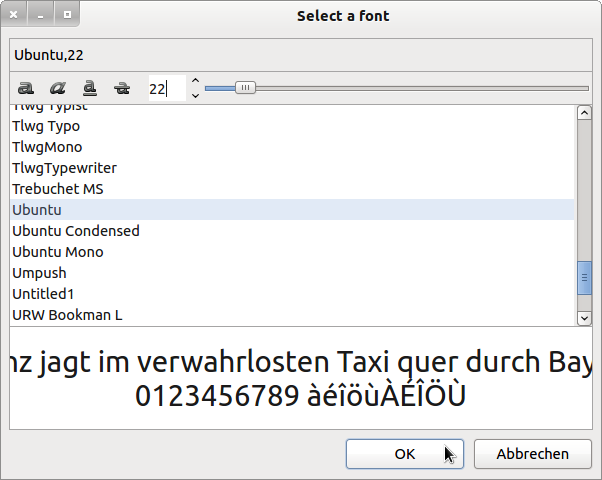Select Tlwg Typo font
This screenshot has width=602, height=480.
tap(46, 126)
